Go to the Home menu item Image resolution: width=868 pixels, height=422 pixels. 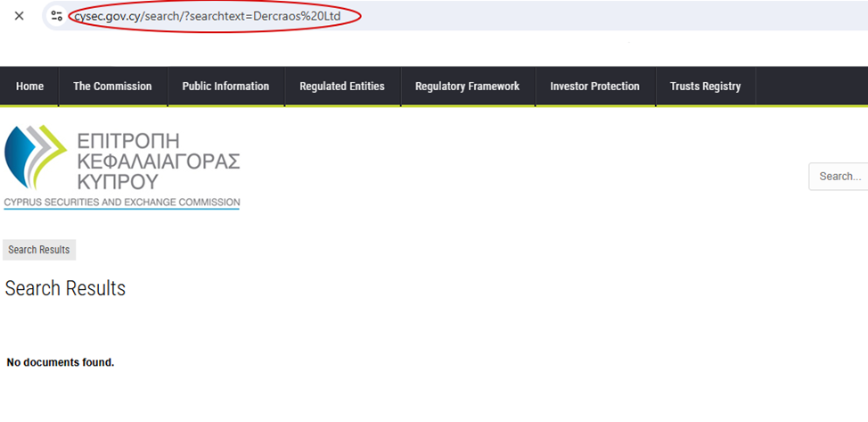tap(29, 87)
